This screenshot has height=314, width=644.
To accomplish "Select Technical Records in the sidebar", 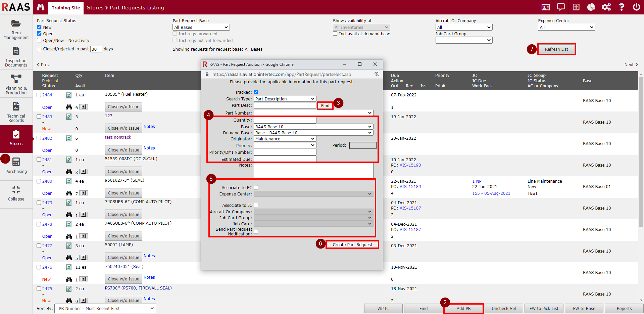I will click(16, 111).
